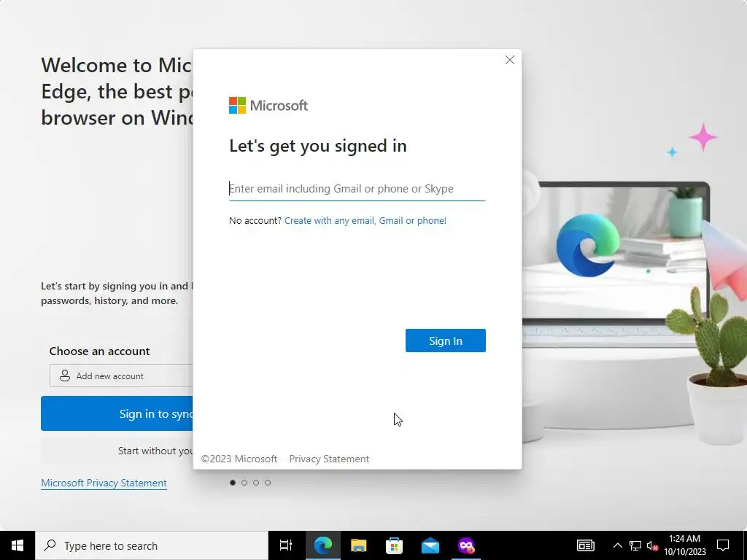Click the taskbar search box

[x=152, y=545]
